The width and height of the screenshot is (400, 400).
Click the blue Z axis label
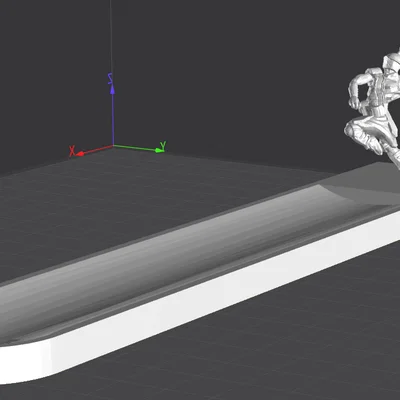[x=110, y=79]
